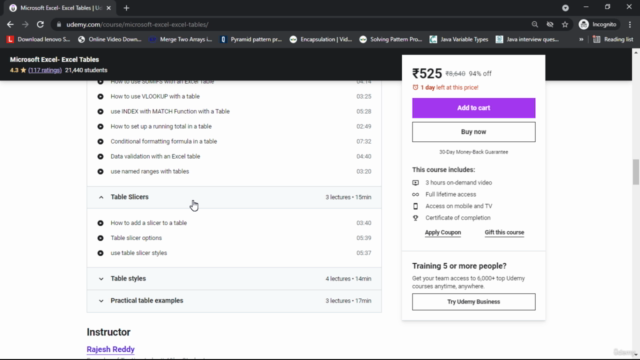Click play icon beside Data validation lecture
The image size is (640, 360).
(x=100, y=156)
